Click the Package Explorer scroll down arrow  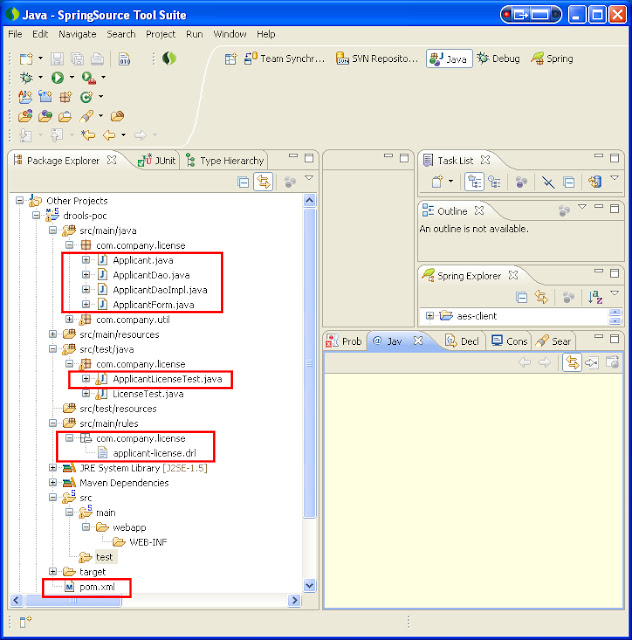309,586
